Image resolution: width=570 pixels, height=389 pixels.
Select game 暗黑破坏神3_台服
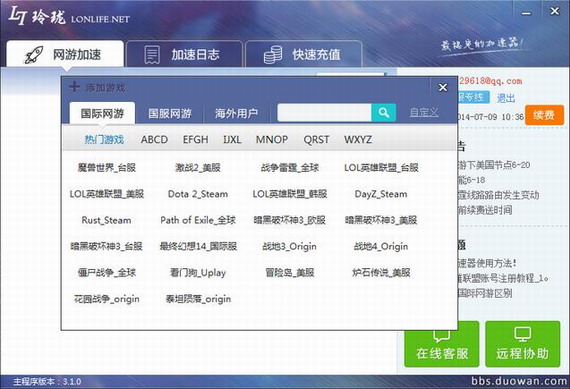coord(107,246)
